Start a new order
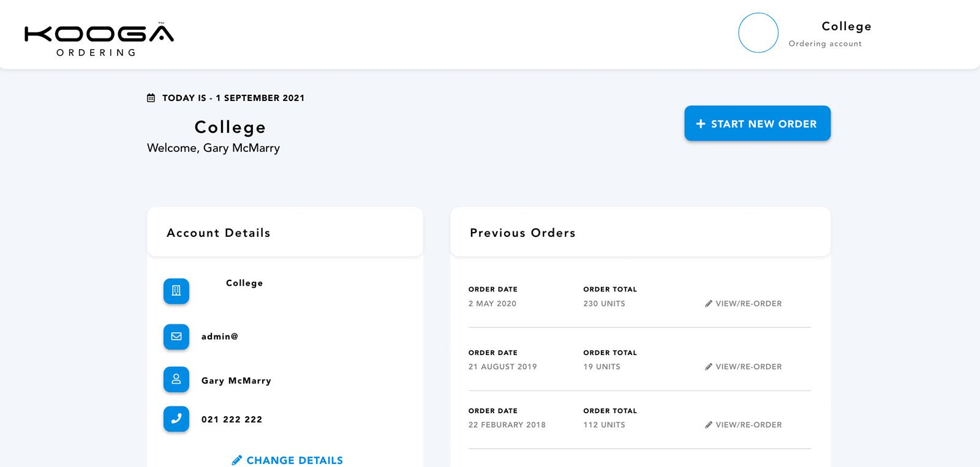This screenshot has width=980, height=467. pos(757,123)
